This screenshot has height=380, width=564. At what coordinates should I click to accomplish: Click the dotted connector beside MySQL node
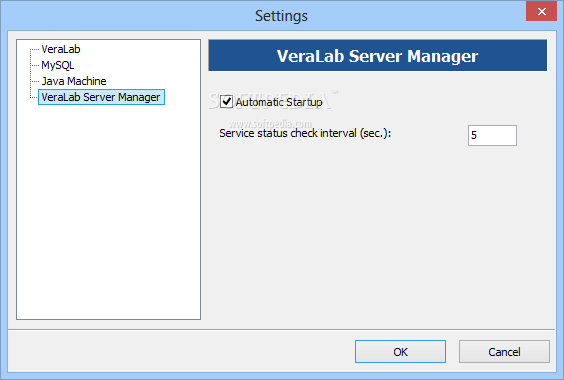(x=35, y=65)
